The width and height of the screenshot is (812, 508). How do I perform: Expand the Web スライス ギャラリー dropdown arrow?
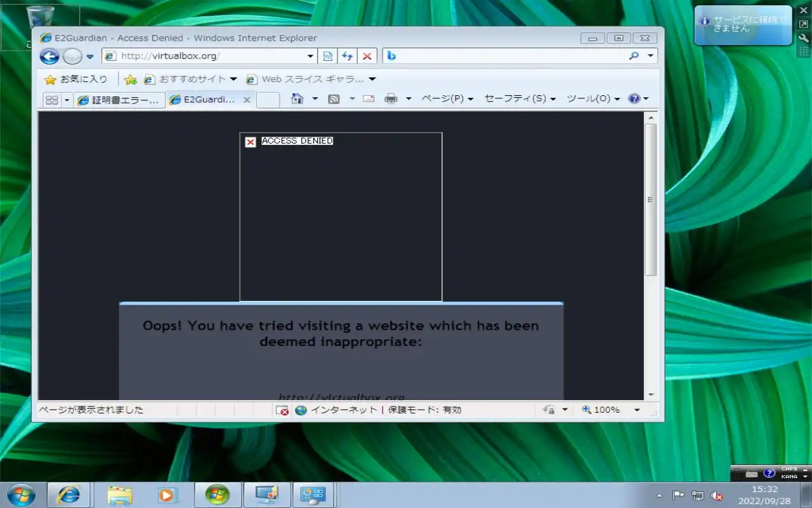tap(372, 79)
